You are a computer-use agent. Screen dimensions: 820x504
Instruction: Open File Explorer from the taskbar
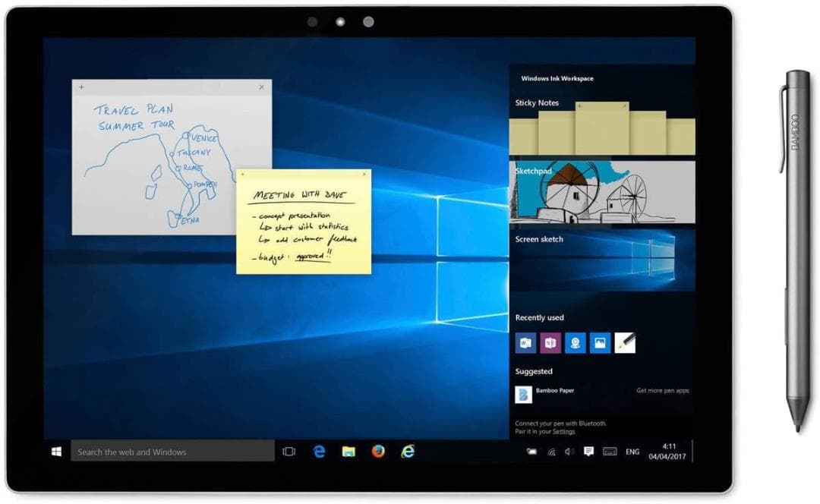tap(348, 452)
